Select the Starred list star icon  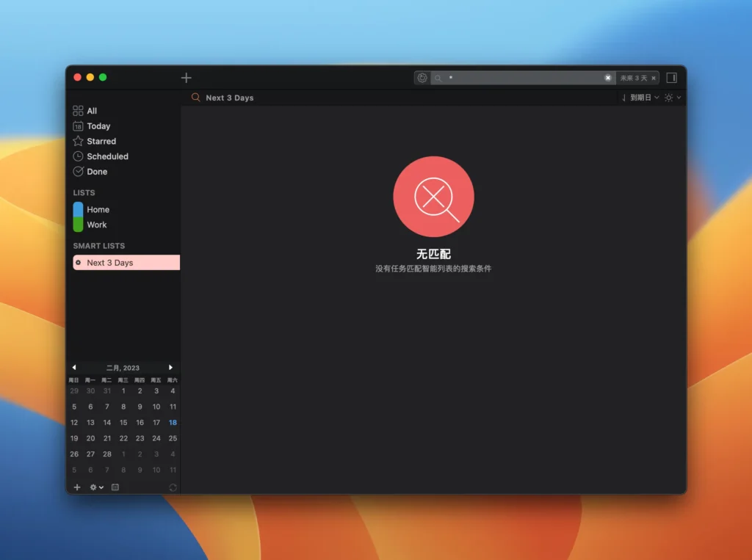78,141
